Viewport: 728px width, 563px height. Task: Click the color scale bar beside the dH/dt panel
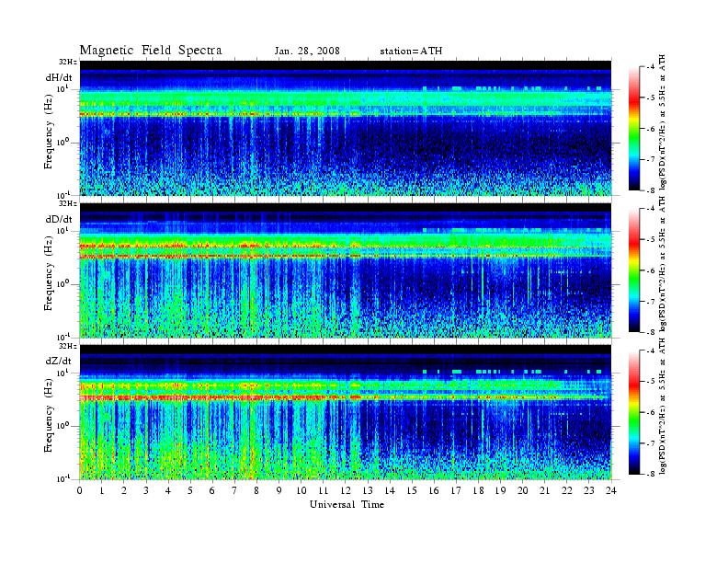tap(634, 129)
